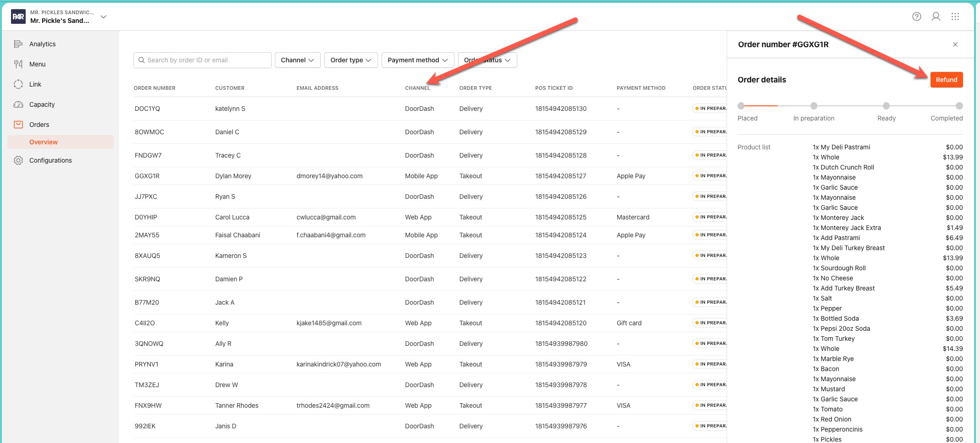Select order row D0YHIP for Carol Lucca
Viewport: 980px width, 443px height.
146,217
